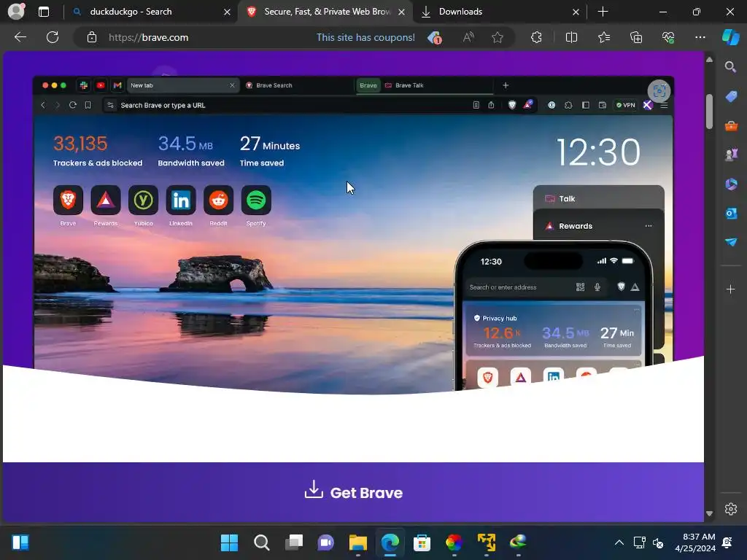Open sidebar Games chess icon
Screen dimensions: 747x560
(731, 155)
